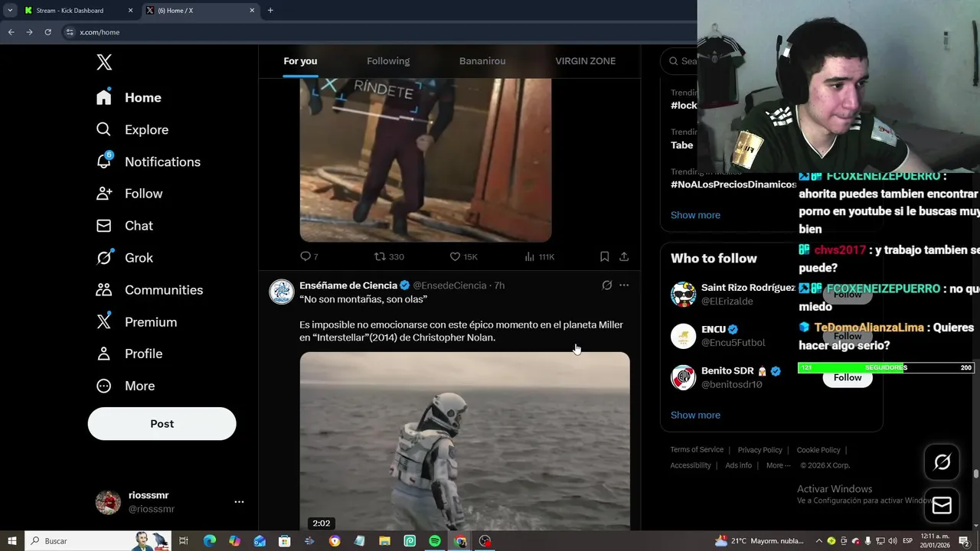Image resolution: width=980 pixels, height=551 pixels.
Task: Open Ads info footer link
Action: (738, 465)
